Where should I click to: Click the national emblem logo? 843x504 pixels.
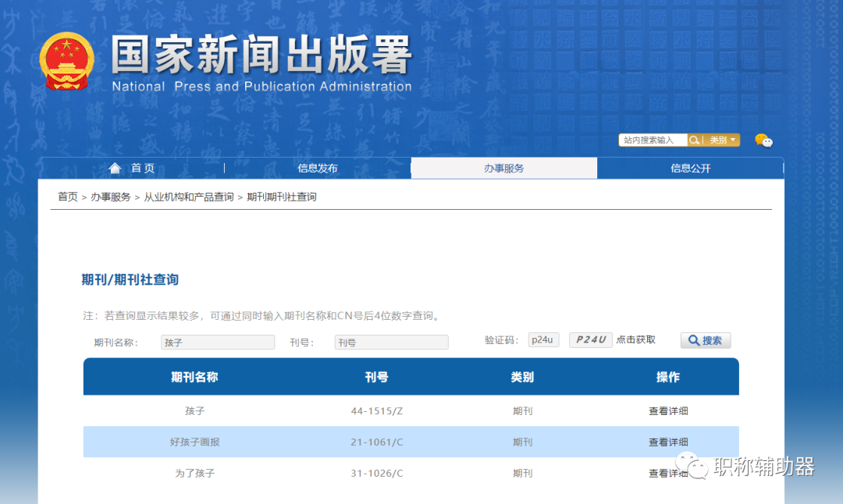(66, 60)
